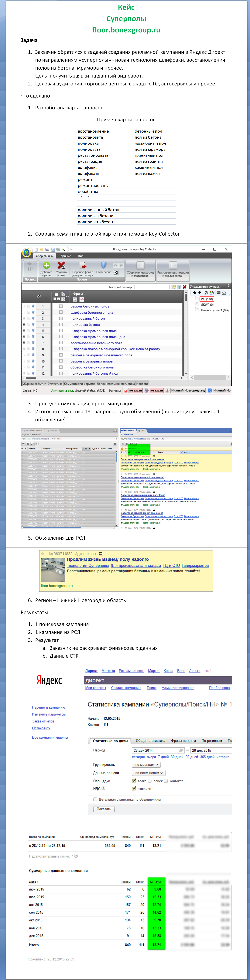Image resolution: width=250 pixels, height=980 pixels.
Task: Click help icon beside Недействительные клики
Action: tap(76, 856)
